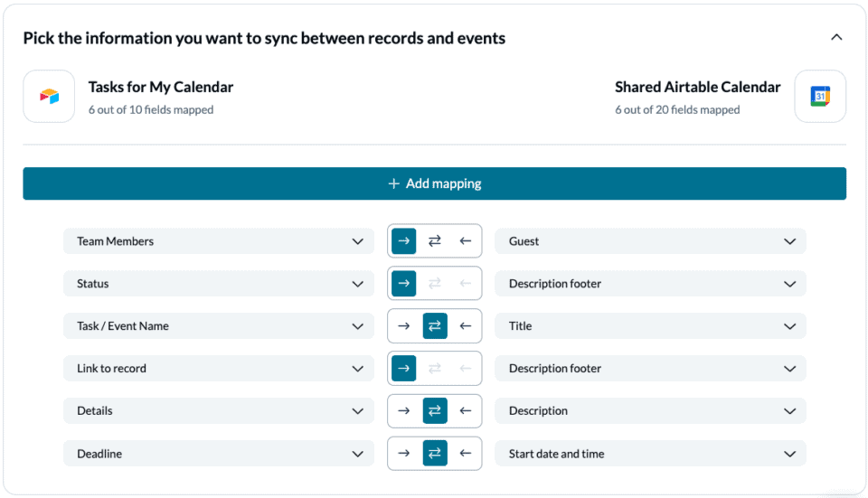Select left arrow direction for Deadline row

coord(466,453)
